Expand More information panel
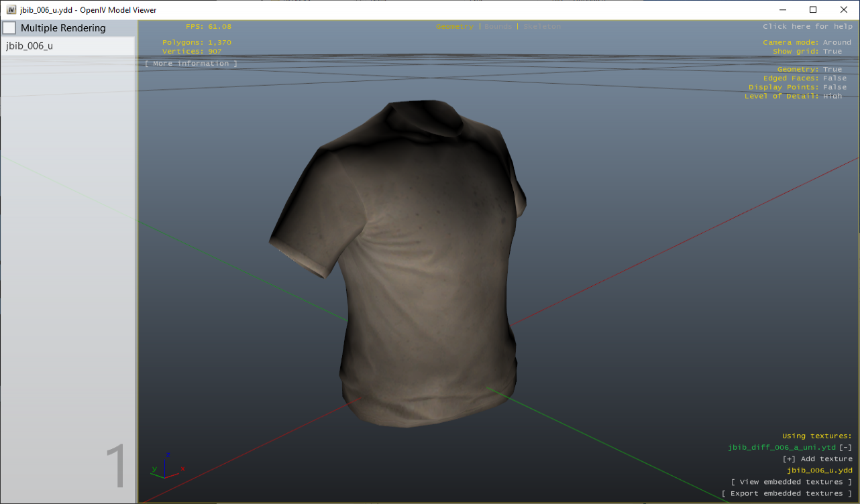This screenshot has height=504, width=860. click(x=190, y=63)
